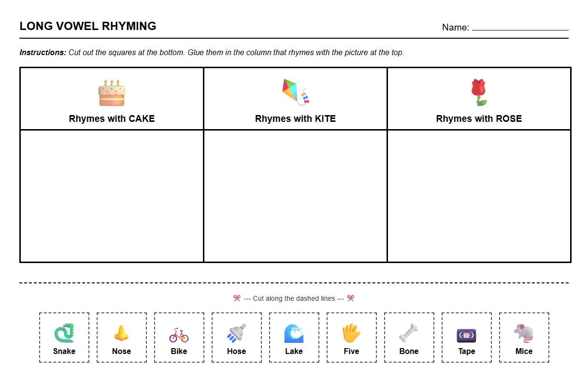588x382 pixels.
Task: Click the LONG VOWEL RHYMING title
Action: [x=87, y=26]
